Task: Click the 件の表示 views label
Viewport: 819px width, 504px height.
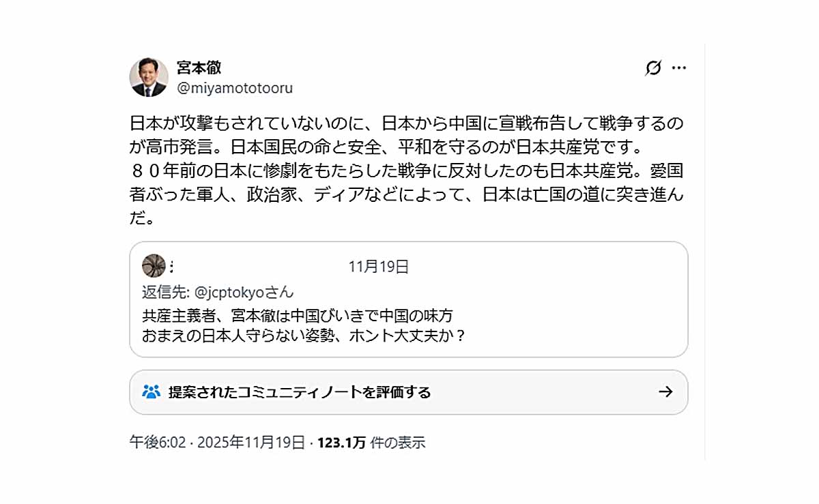Action: click(x=397, y=443)
